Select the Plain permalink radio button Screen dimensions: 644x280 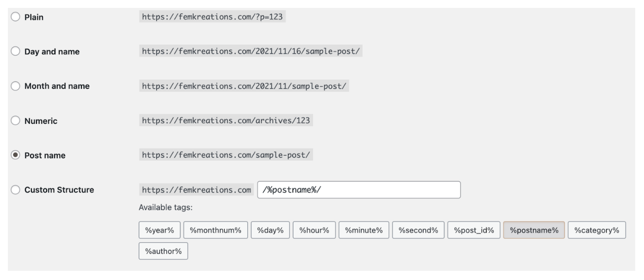(x=15, y=17)
